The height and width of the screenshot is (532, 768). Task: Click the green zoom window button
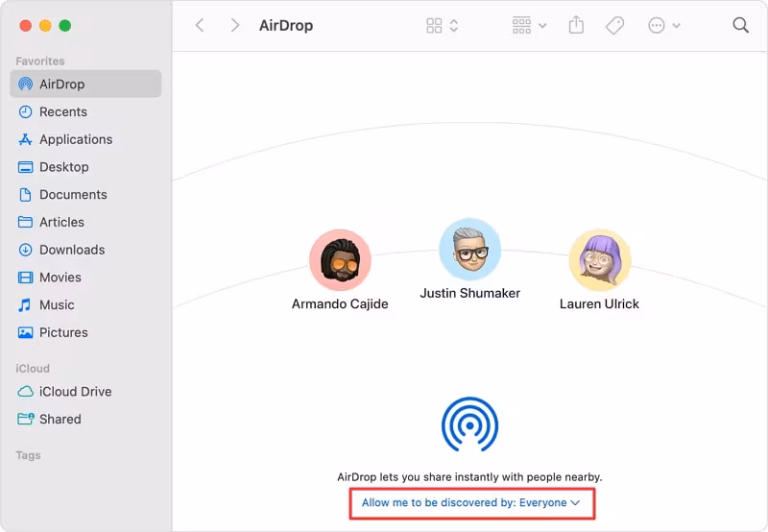pyautogui.click(x=65, y=26)
